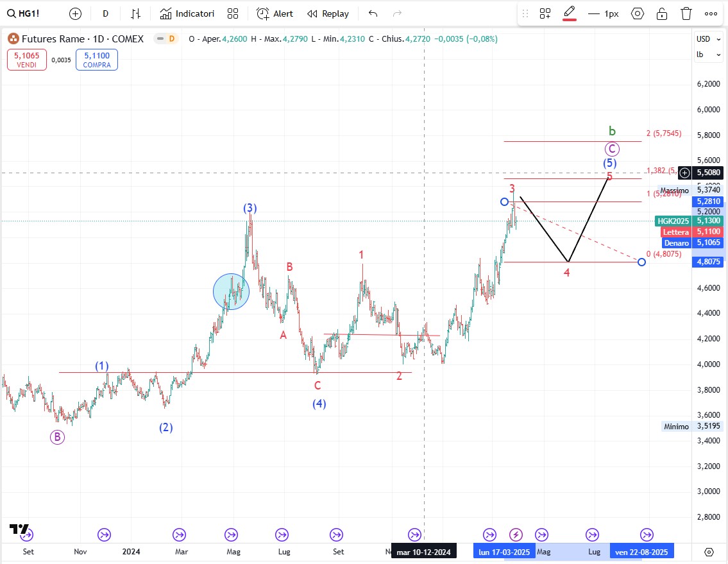The image size is (728, 564).
Task: Click the COMPRA 5,1100 buy button
Action: coord(97,60)
